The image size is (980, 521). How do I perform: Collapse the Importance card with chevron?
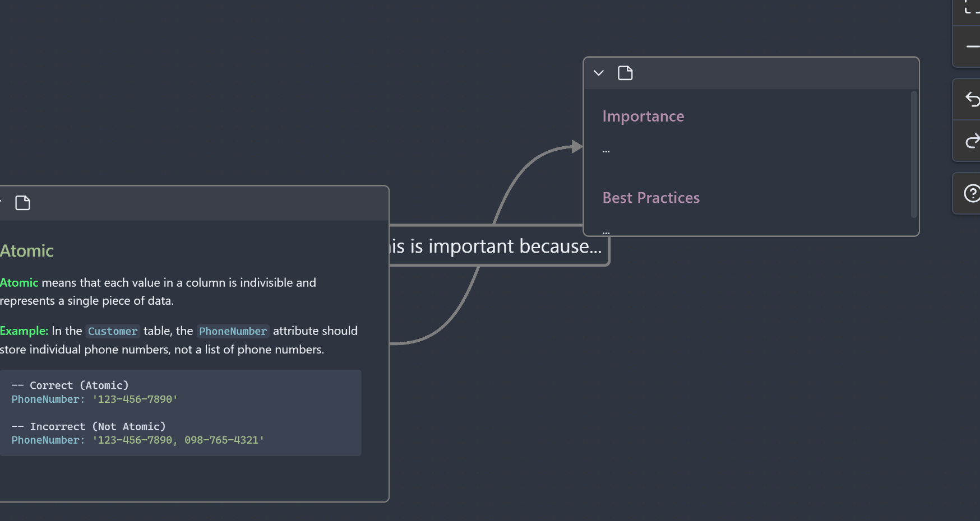click(x=599, y=73)
